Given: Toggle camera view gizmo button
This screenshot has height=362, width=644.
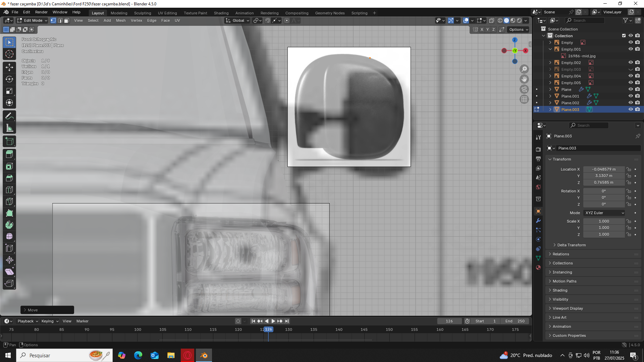Looking at the screenshot, I should click(524, 89).
